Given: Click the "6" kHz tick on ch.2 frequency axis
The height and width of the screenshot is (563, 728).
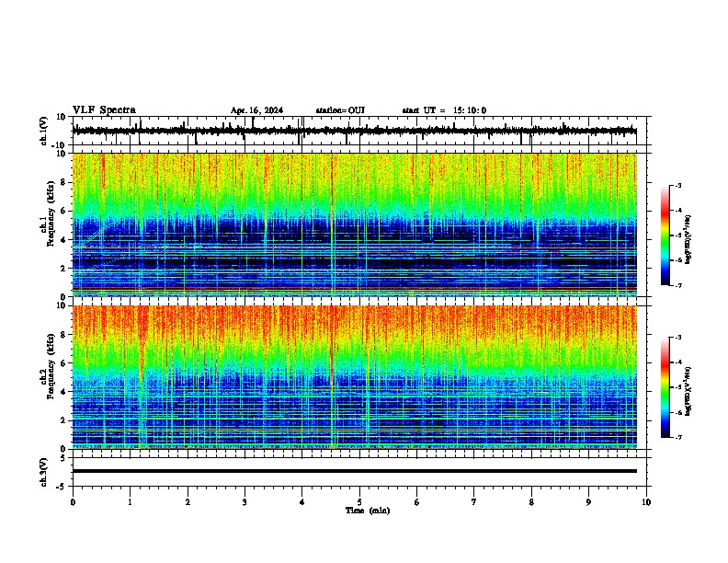Looking at the screenshot, I should (x=64, y=363).
